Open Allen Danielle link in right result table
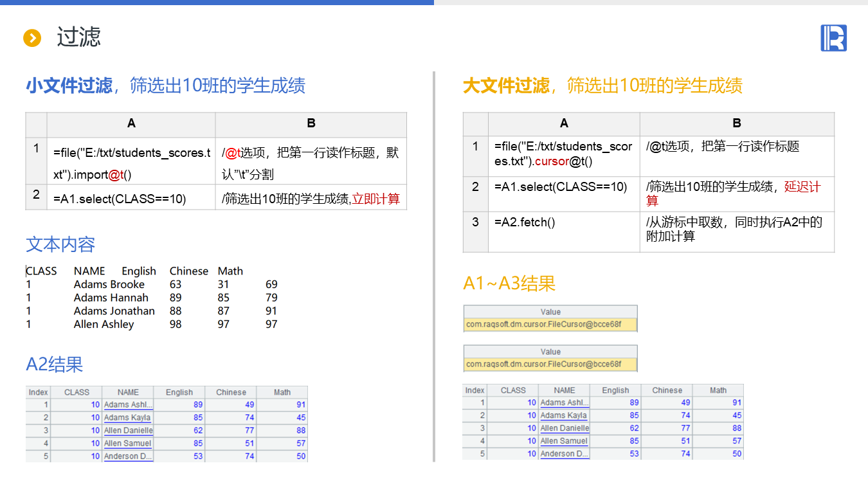868x488 pixels. [564, 428]
